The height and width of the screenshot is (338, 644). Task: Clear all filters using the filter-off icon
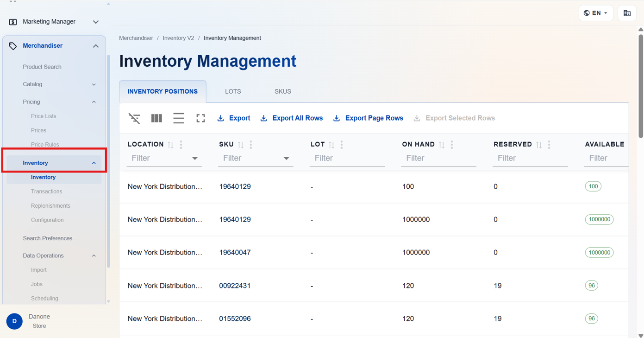point(134,118)
